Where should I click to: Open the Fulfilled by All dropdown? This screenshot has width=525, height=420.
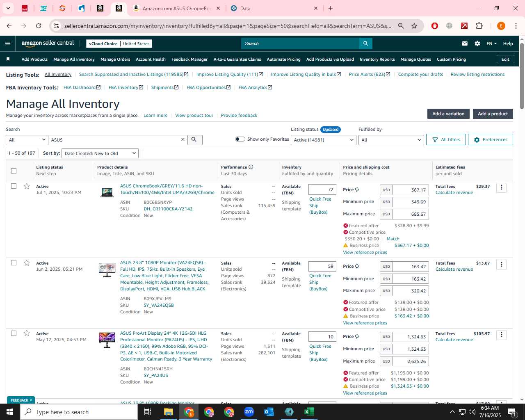pos(391,140)
